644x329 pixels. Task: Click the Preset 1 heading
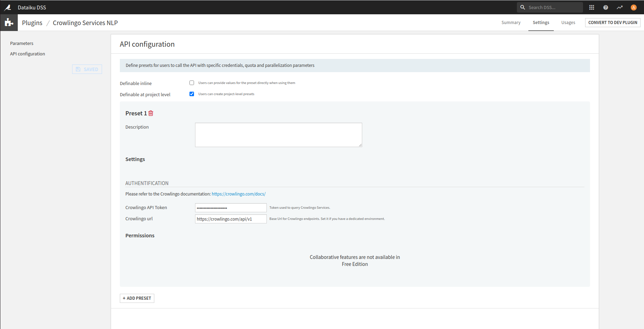tap(136, 113)
